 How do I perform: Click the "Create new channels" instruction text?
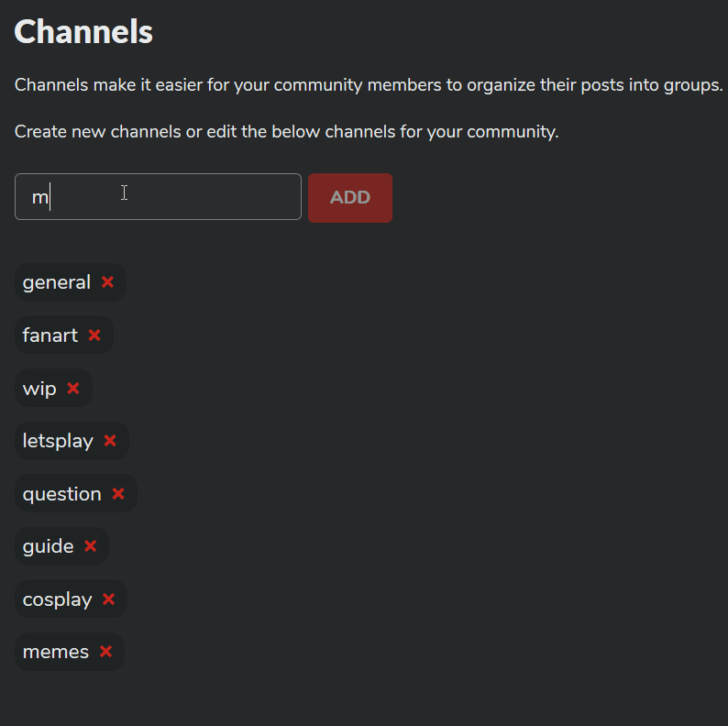click(x=286, y=132)
